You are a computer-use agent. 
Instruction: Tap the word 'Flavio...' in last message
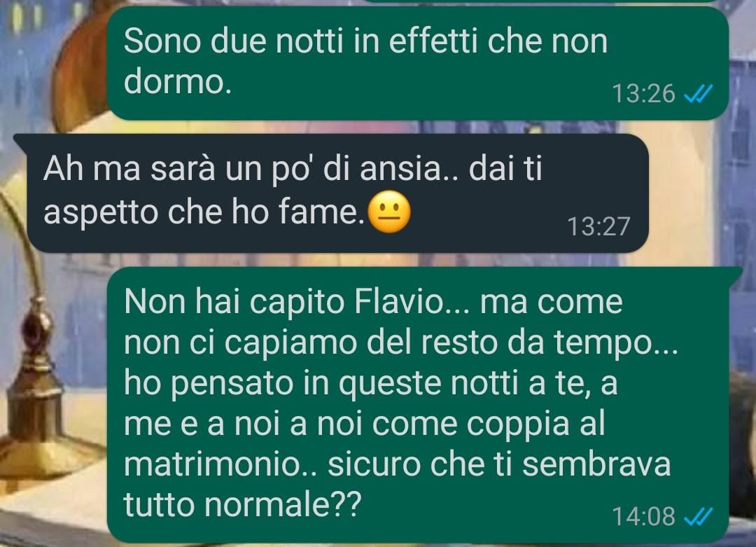click(412, 301)
